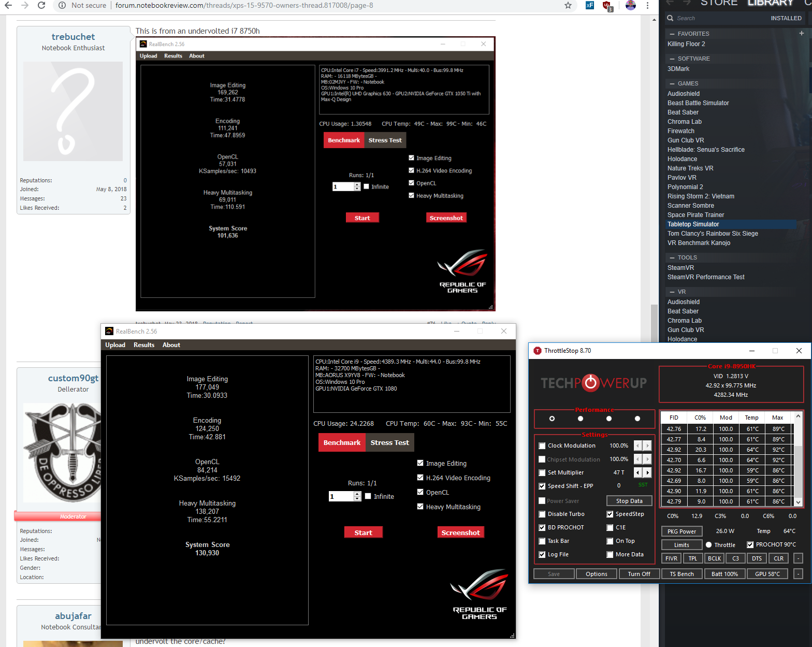812x647 pixels.
Task: Collapse the GAMES section in Steam
Action: (x=672, y=83)
